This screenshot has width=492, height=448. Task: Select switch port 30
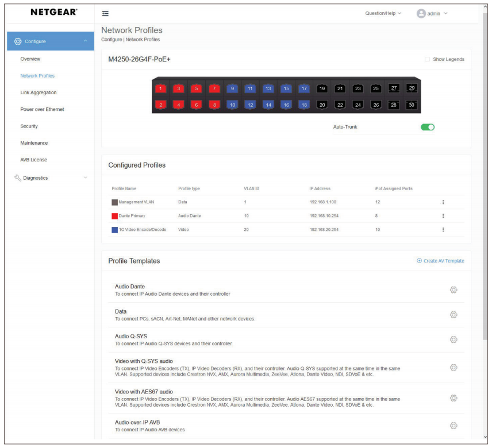[x=412, y=105]
